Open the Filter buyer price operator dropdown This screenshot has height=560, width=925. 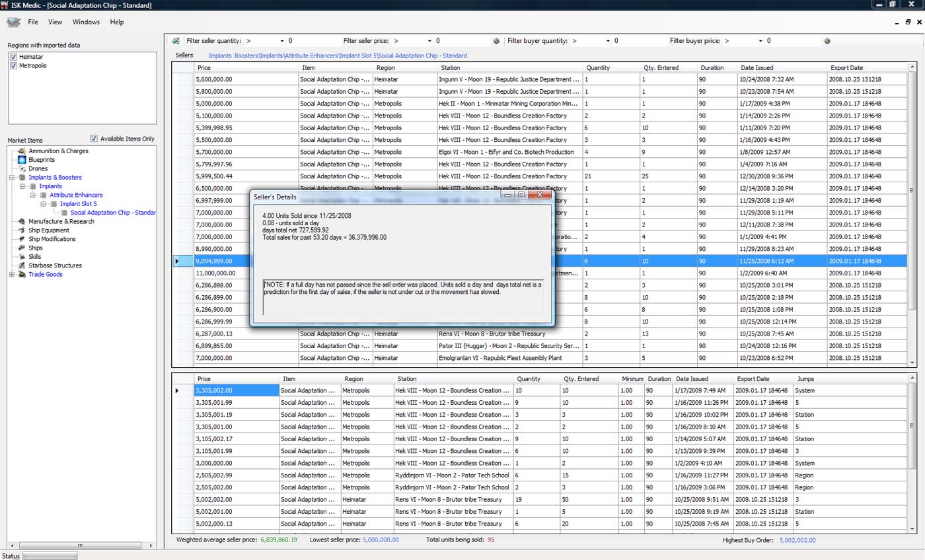click(760, 41)
